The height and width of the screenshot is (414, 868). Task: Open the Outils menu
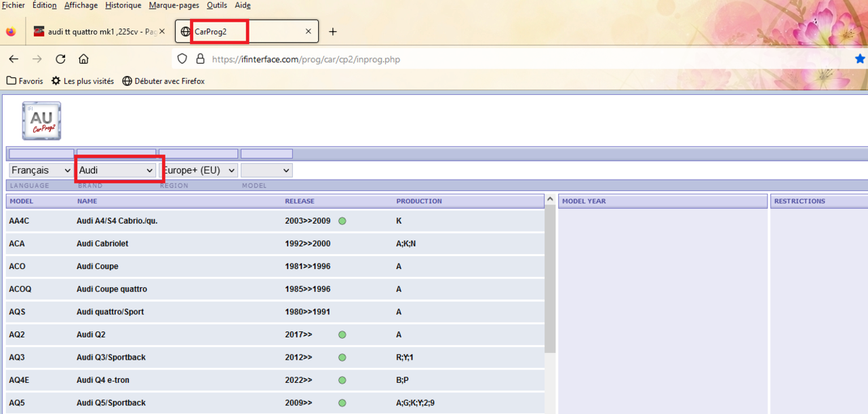click(217, 5)
